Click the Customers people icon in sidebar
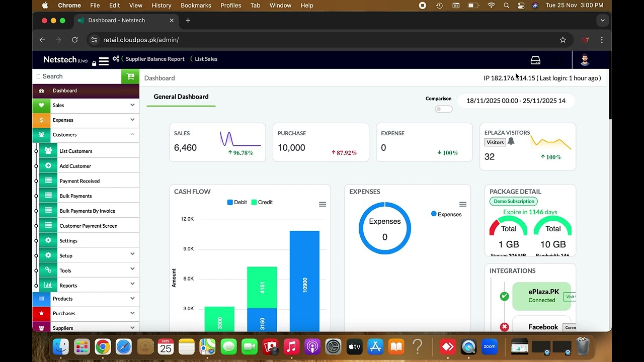This screenshot has height=362, width=644. 41,135
